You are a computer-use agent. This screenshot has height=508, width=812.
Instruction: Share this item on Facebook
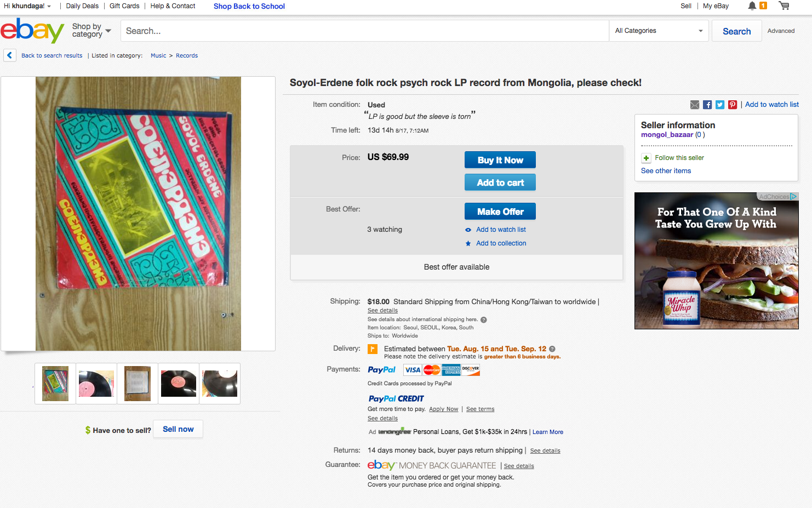[x=707, y=105]
